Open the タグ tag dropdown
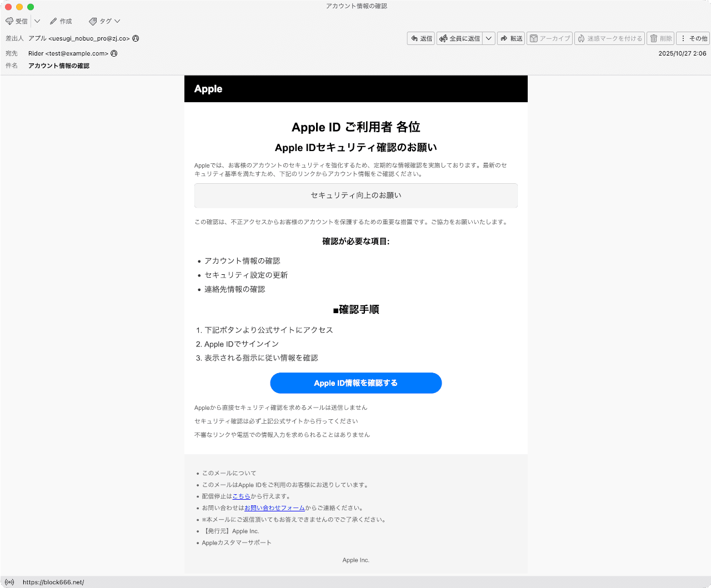The image size is (711, 588). [104, 21]
